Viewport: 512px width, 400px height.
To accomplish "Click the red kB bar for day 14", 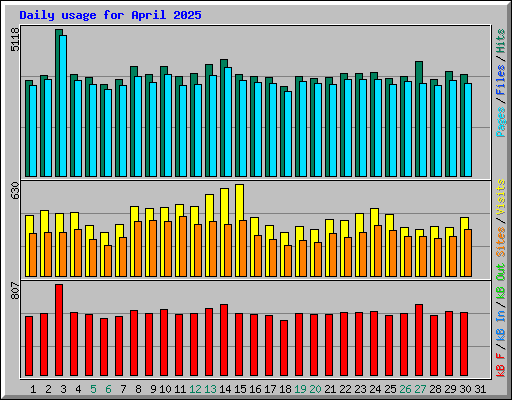I will [224, 340].
